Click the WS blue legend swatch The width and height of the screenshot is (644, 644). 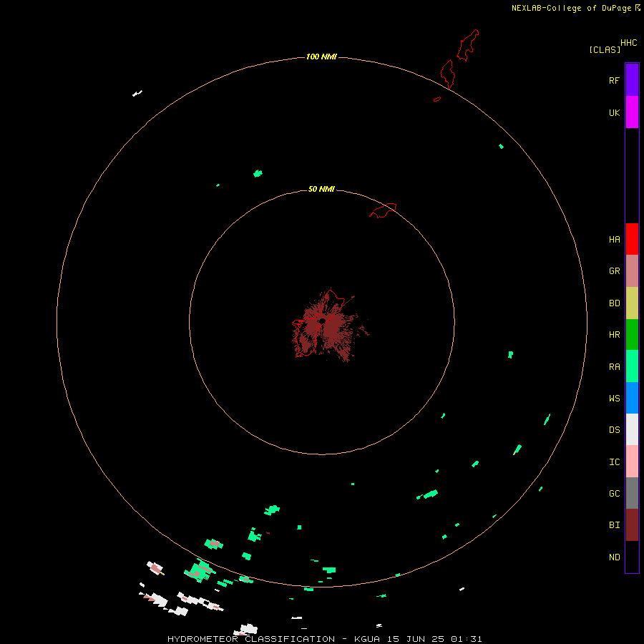pyautogui.click(x=632, y=398)
